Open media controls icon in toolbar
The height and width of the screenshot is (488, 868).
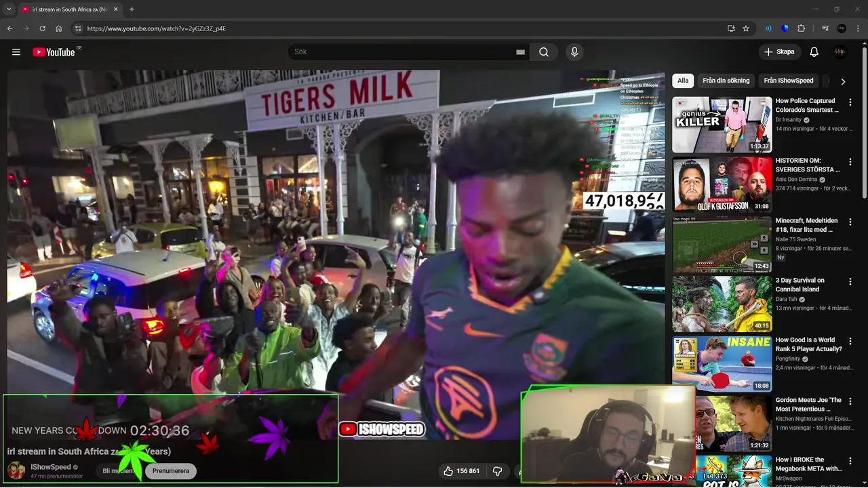coord(825,28)
